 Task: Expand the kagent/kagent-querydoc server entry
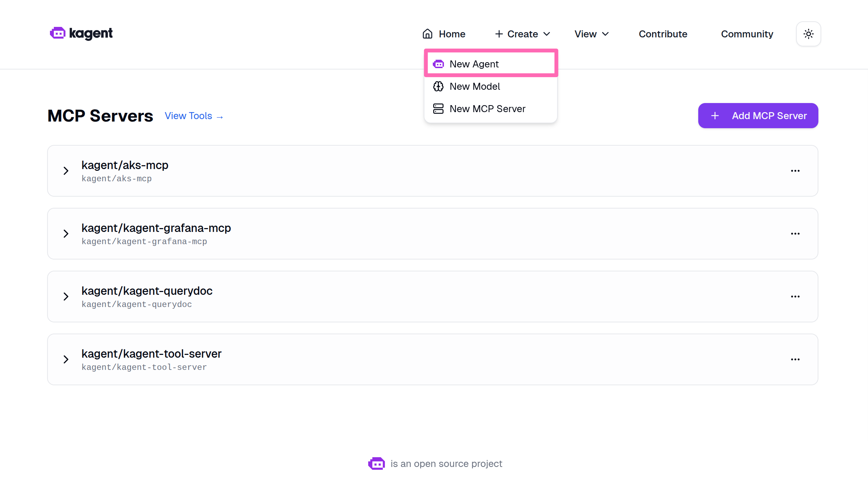click(x=66, y=297)
